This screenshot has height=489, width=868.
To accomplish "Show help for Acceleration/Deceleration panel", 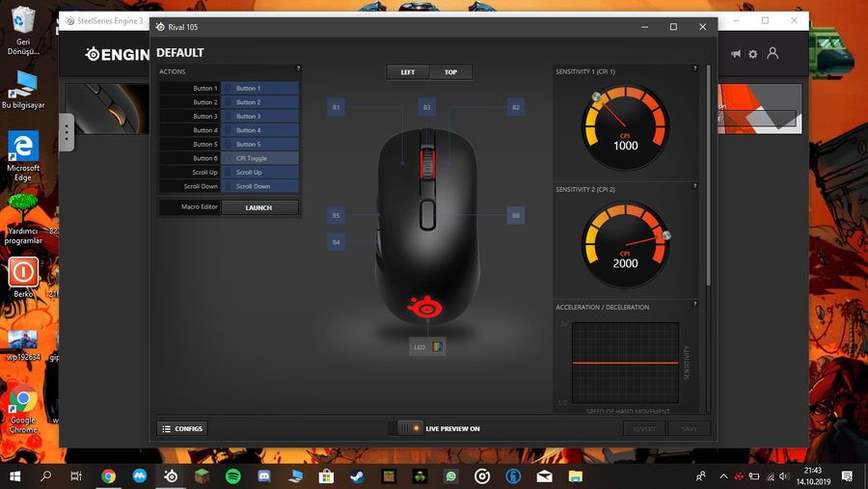I will coord(694,304).
